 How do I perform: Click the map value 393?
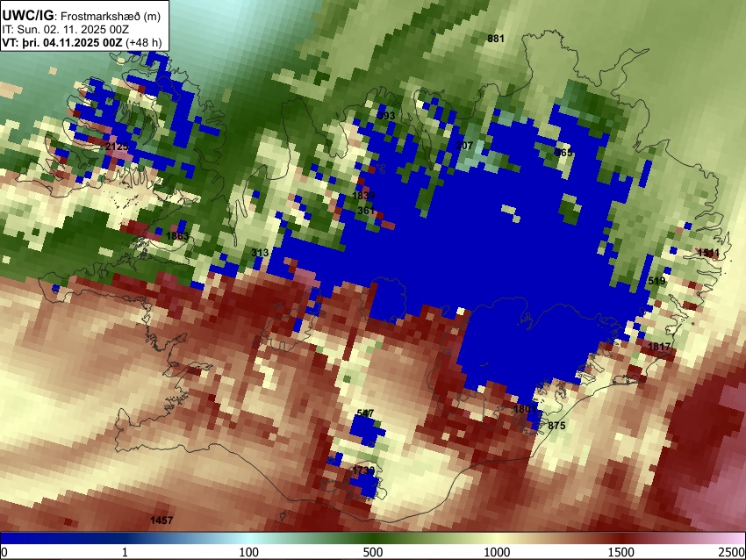[x=386, y=116]
